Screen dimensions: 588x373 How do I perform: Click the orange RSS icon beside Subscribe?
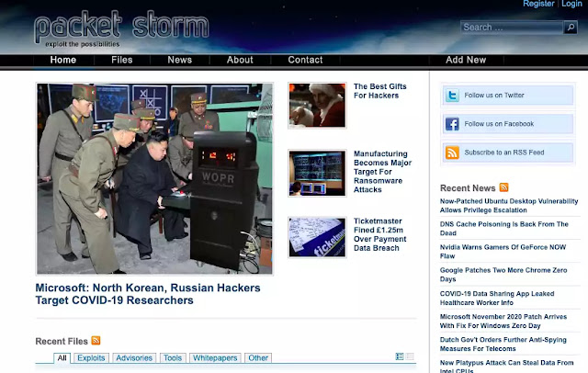452,153
